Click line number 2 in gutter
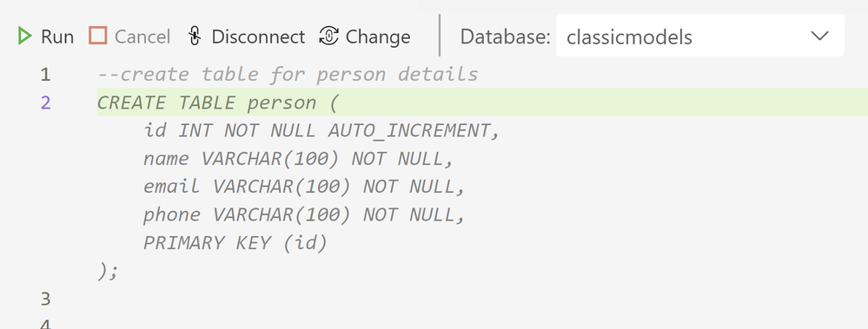The width and height of the screenshot is (868, 329). [x=45, y=102]
